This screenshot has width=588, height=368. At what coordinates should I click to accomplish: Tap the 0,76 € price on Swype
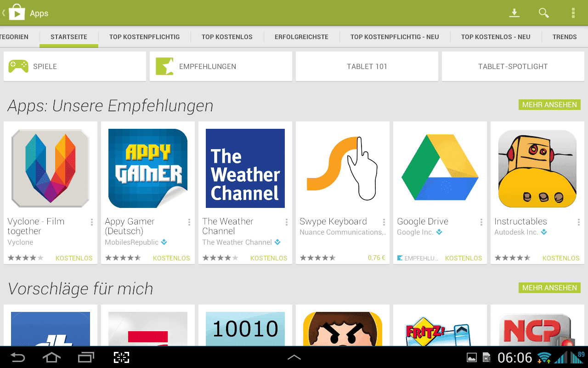376,258
